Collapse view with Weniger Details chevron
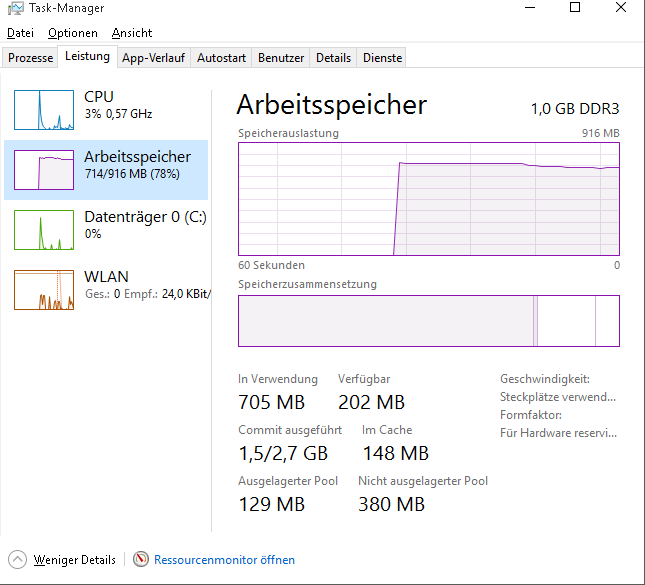Image resolution: width=645 pixels, height=585 pixels. (18, 560)
